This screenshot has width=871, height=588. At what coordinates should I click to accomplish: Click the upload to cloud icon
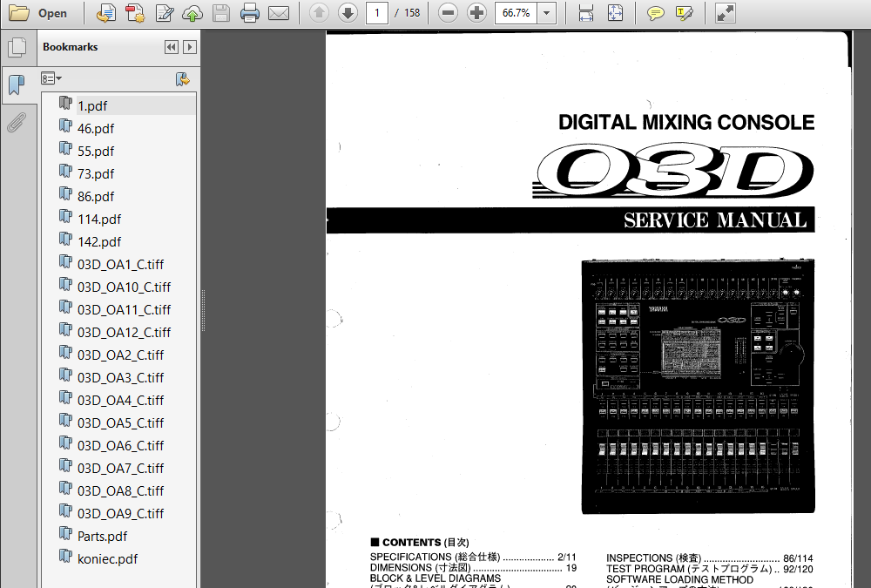click(192, 13)
